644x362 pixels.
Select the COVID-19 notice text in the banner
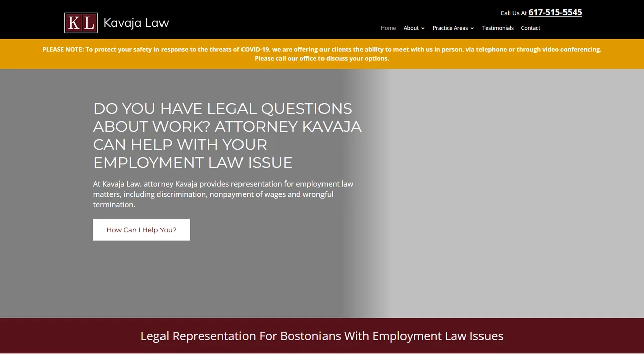pos(322,54)
